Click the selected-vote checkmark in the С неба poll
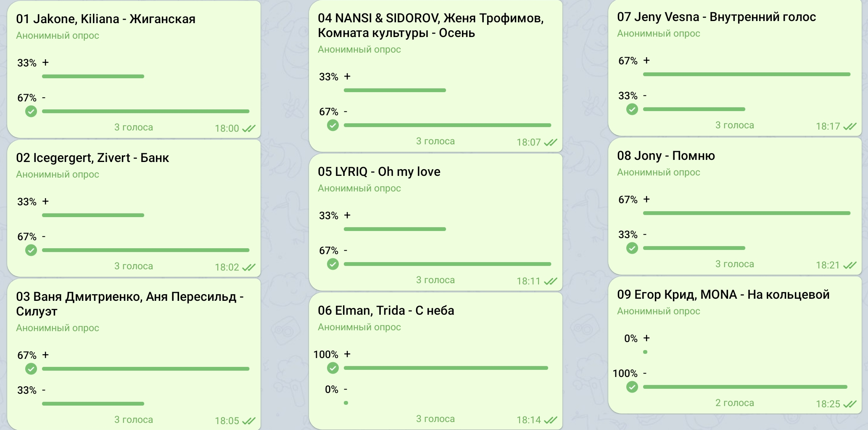 point(333,368)
